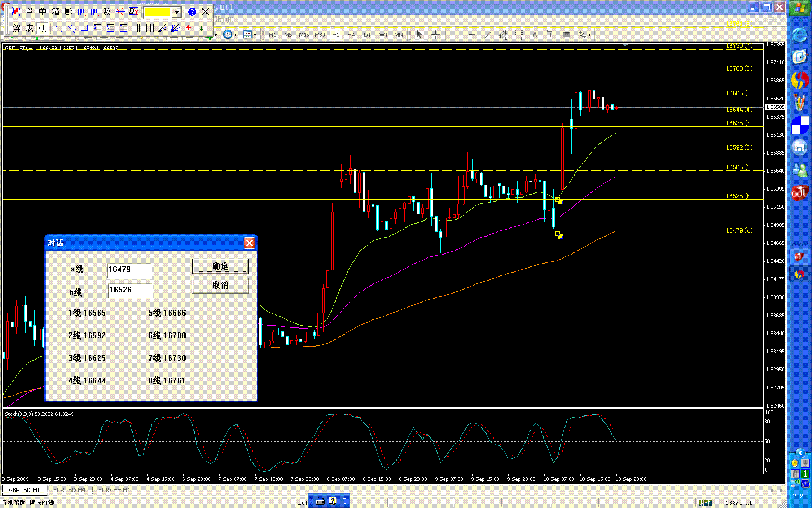Switch to EURUSD,H4 chart tab
The height and width of the screenshot is (508, 812).
69,490
